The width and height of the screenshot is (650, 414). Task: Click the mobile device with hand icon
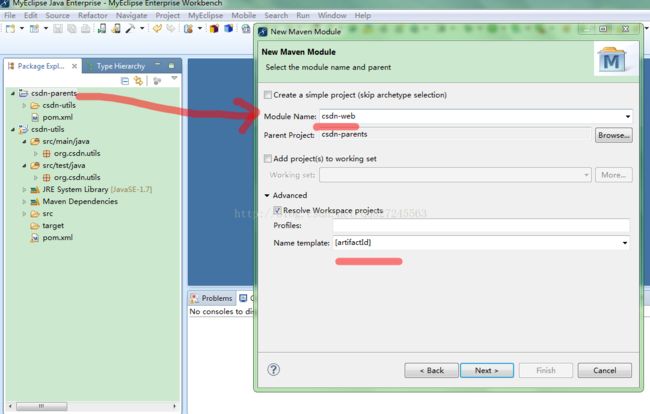pos(116,28)
